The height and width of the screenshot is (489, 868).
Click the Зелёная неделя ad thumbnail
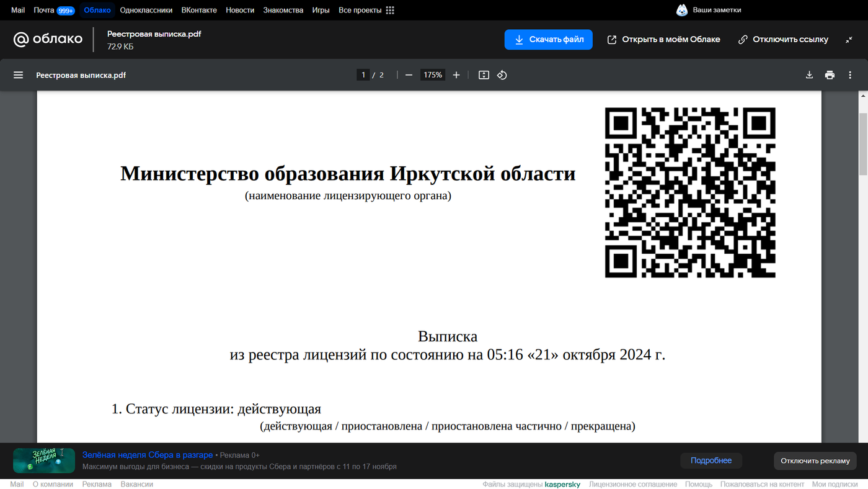point(44,460)
